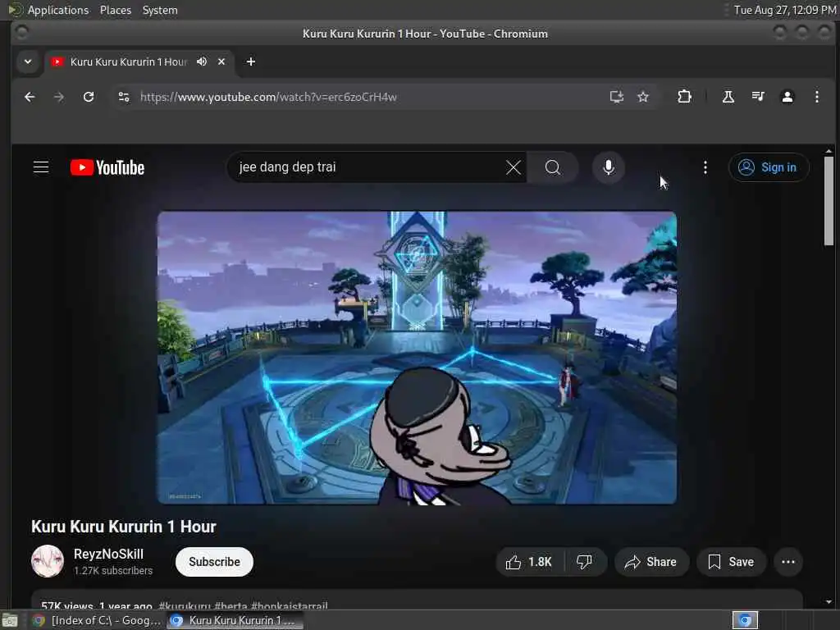The width and height of the screenshot is (840, 630).
Task: Open Chromium extensions puzzle icon
Action: pos(684,97)
